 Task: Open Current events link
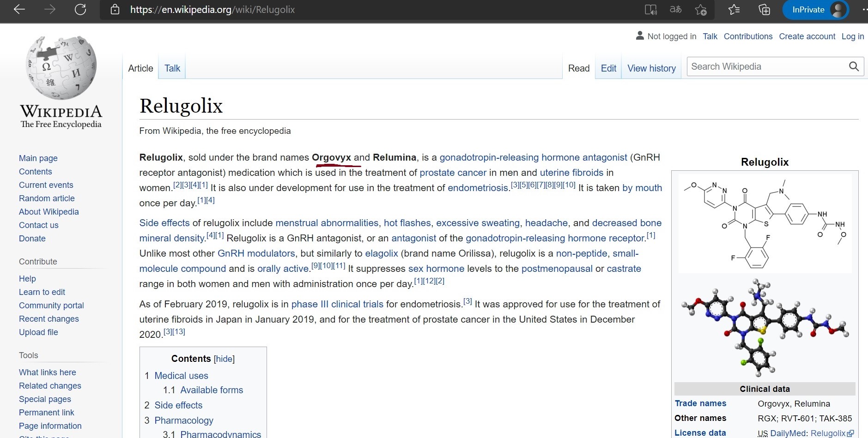[x=46, y=185]
